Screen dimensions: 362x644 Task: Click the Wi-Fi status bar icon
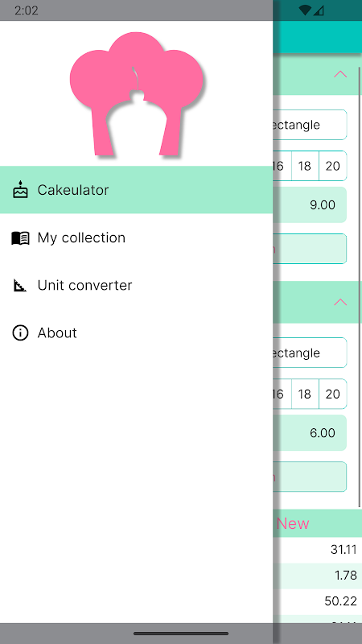(x=305, y=10)
